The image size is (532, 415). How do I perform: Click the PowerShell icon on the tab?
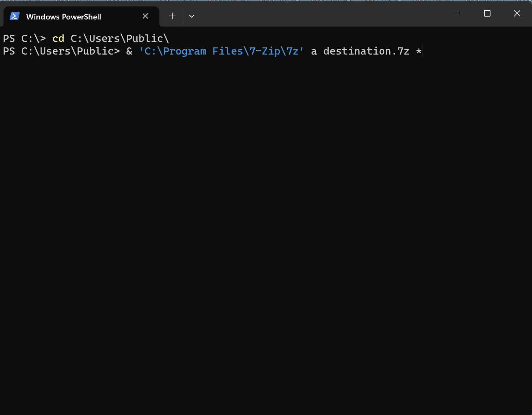point(14,16)
